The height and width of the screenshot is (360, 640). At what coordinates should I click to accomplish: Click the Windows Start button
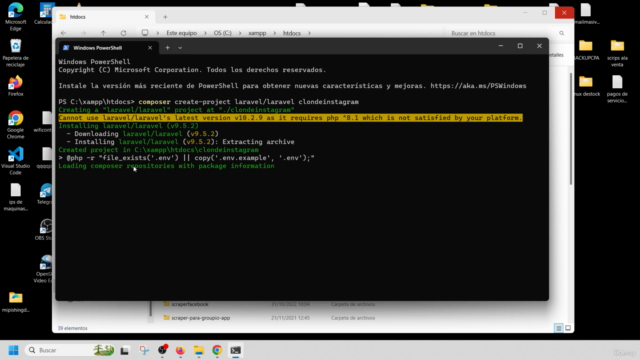pyautogui.click(x=13, y=350)
